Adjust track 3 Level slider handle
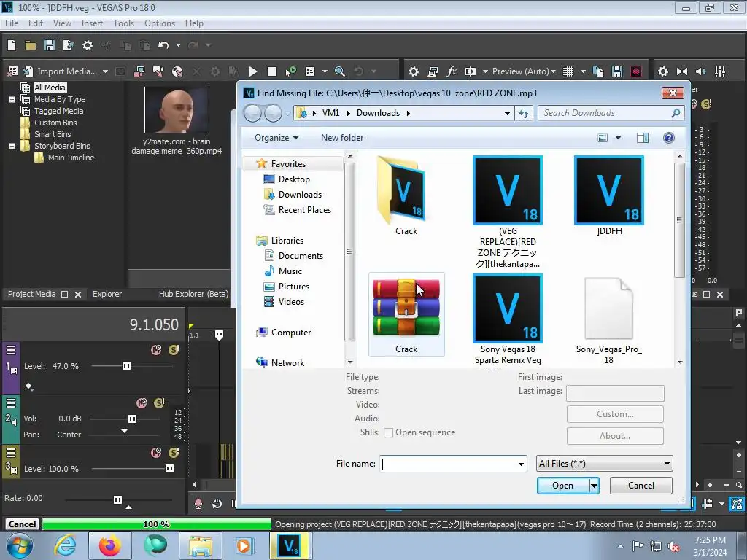Viewport: 747px width, 560px height. pos(169,469)
